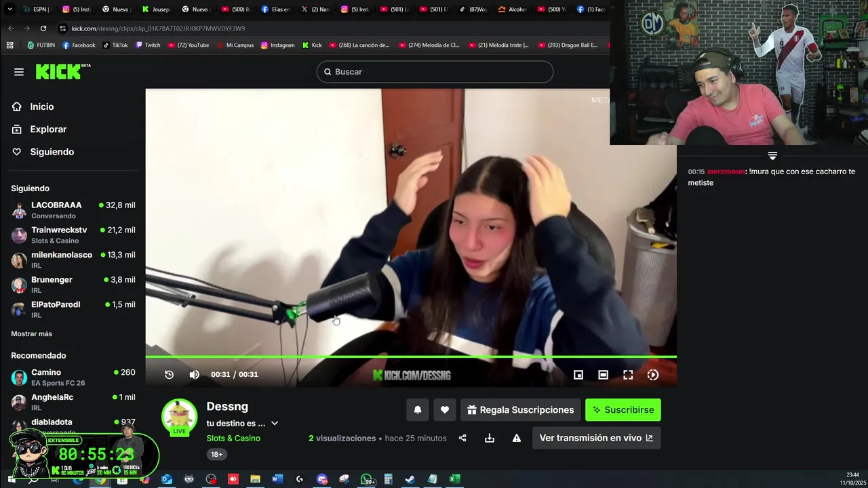The width and height of the screenshot is (868, 488).
Task: Open WhatsApp from taskbar
Action: [x=367, y=479]
